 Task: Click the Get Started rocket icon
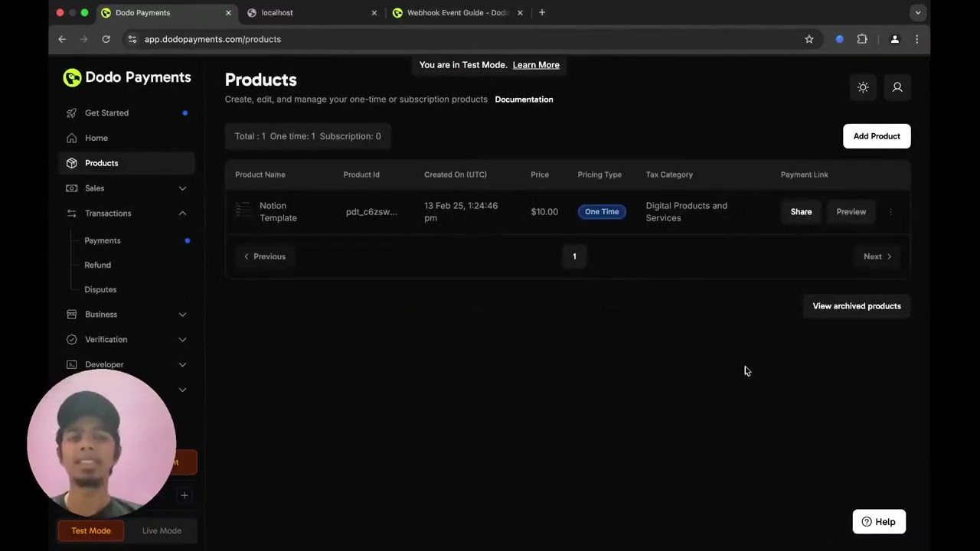coord(71,113)
